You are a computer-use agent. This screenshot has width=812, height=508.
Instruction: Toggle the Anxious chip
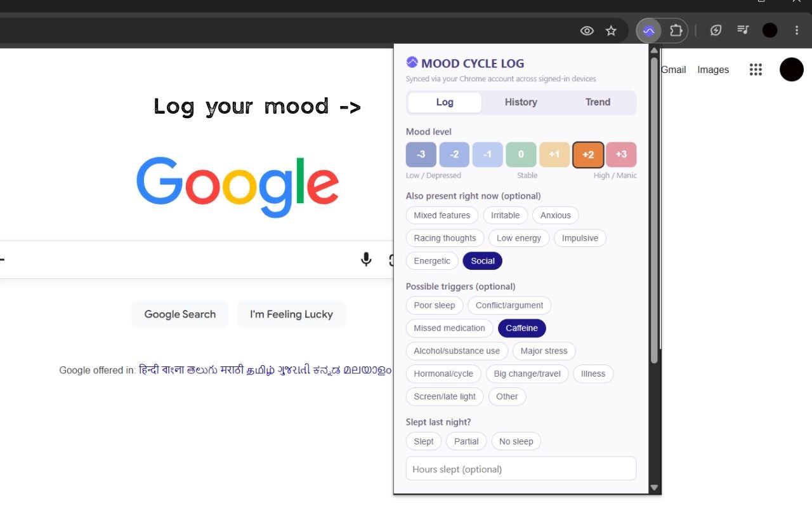(556, 215)
